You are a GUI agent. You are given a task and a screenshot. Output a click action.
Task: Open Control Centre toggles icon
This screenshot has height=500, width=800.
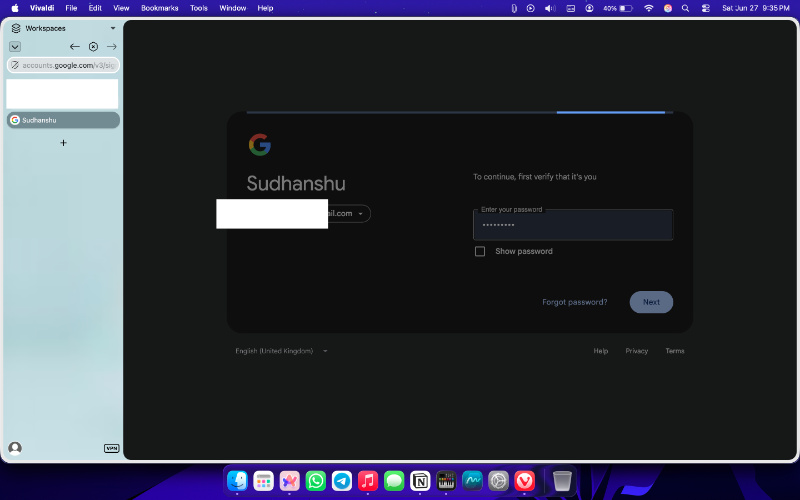pos(706,8)
